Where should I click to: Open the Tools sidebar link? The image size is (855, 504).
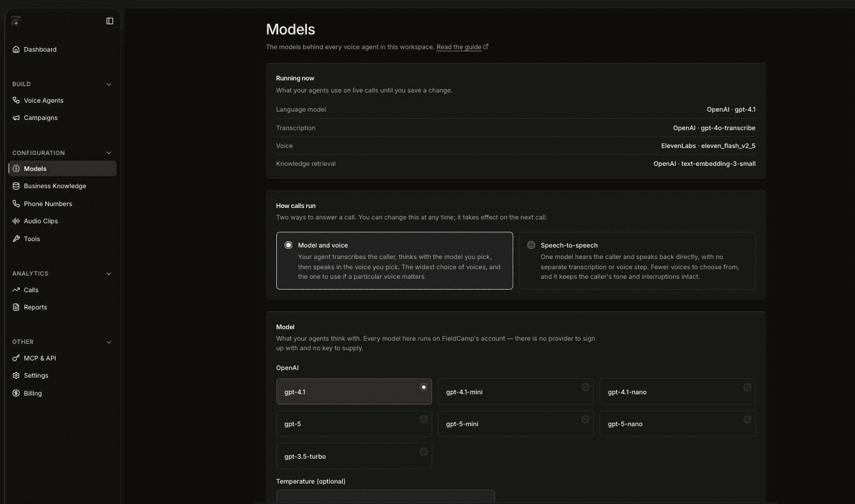pos(62,239)
